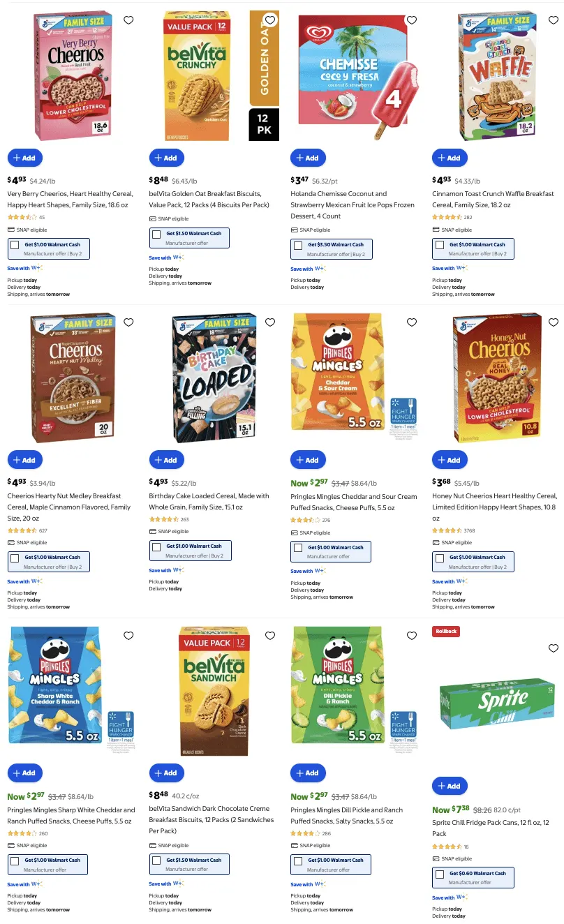The image size is (564, 924).
Task: Heart the Pringles Mingles Cheddar & Sour Cream
Action: tap(412, 322)
